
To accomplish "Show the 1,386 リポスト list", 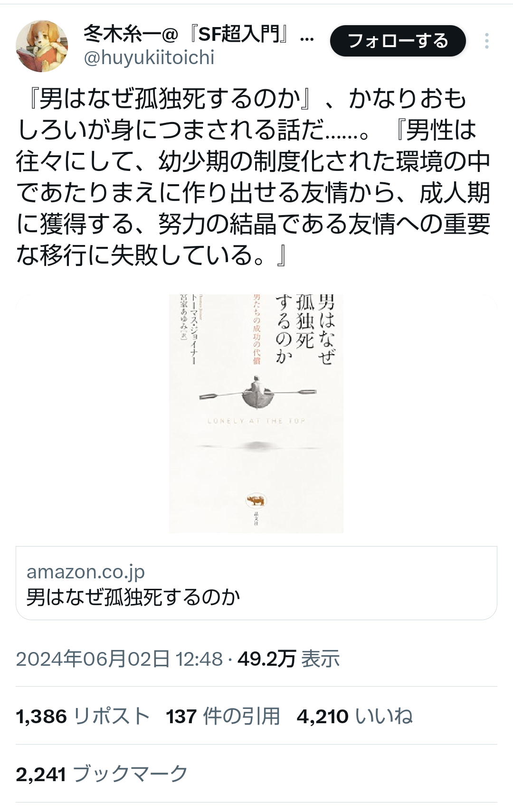I will click(x=83, y=716).
